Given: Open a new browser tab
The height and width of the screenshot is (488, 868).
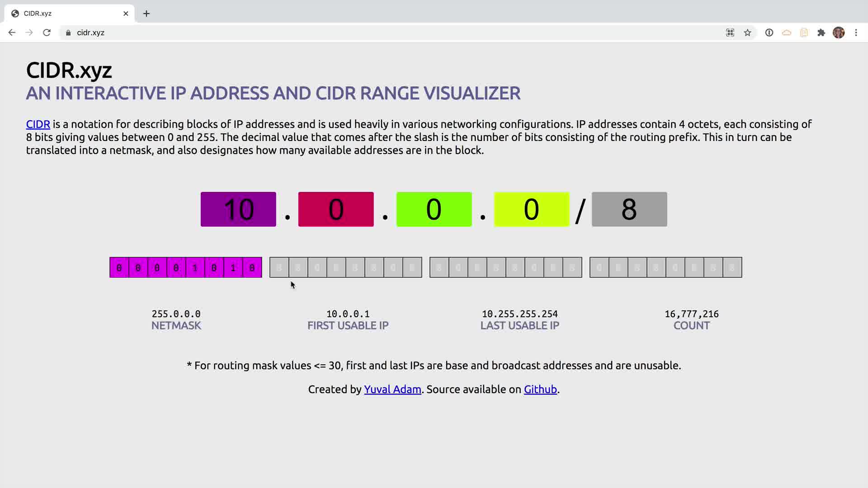Looking at the screenshot, I should tap(146, 14).
